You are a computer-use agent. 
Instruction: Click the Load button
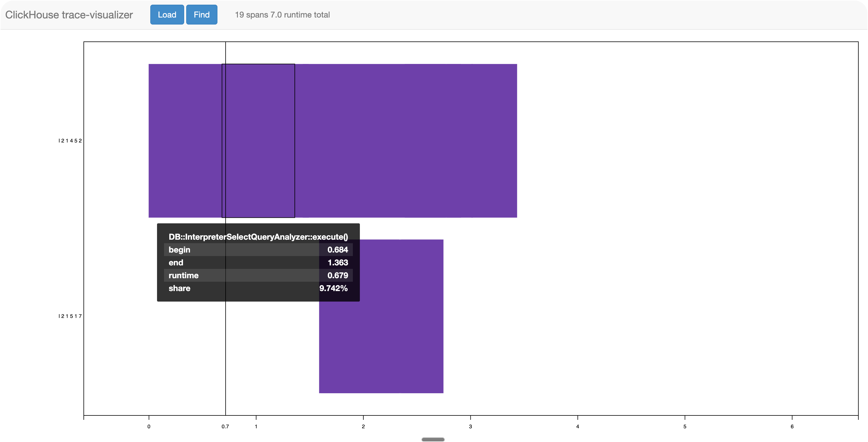[x=167, y=15]
